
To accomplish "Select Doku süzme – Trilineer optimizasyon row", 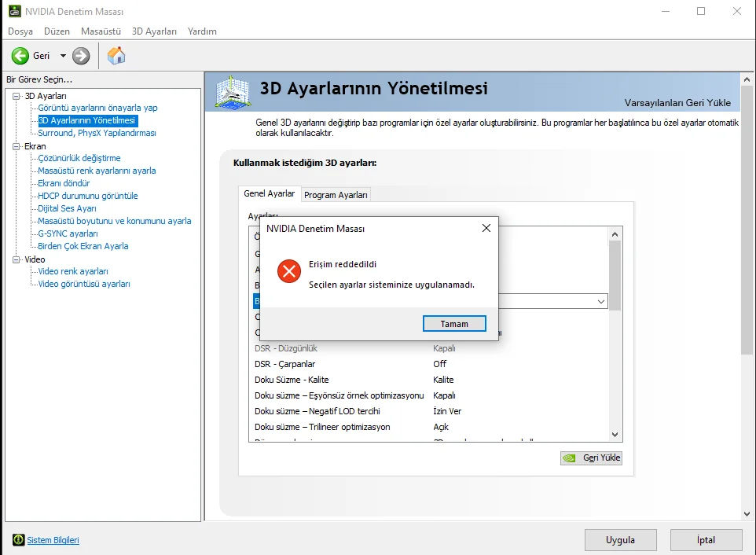I will pos(431,427).
